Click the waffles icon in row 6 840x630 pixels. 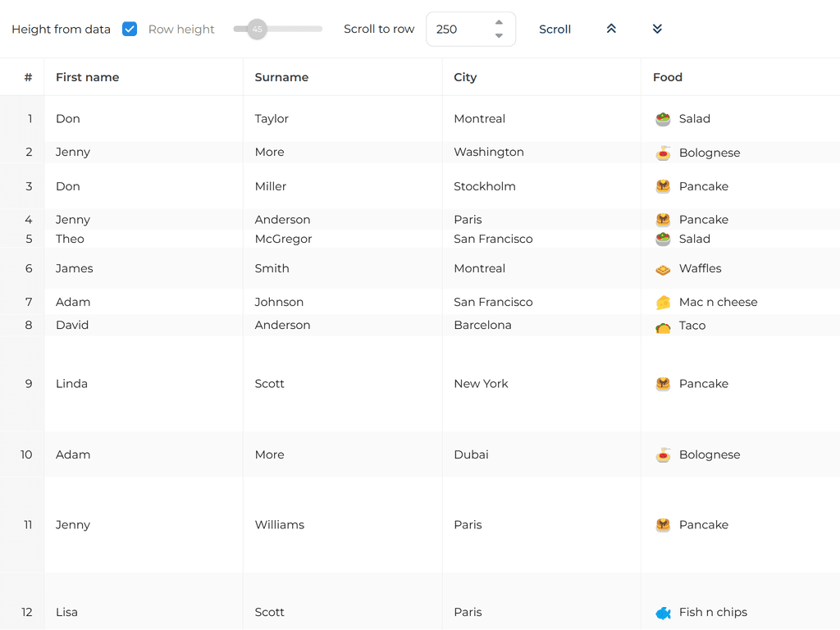click(x=663, y=269)
